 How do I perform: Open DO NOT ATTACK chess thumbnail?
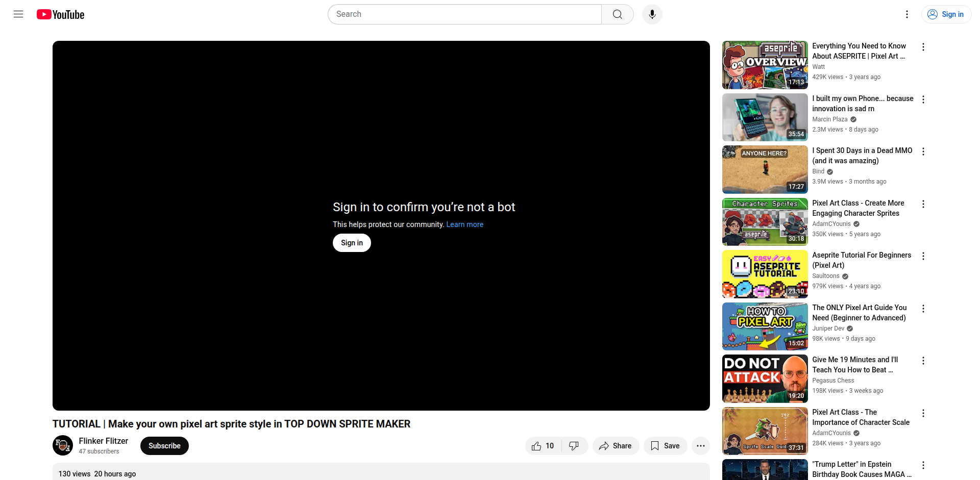[x=765, y=378]
